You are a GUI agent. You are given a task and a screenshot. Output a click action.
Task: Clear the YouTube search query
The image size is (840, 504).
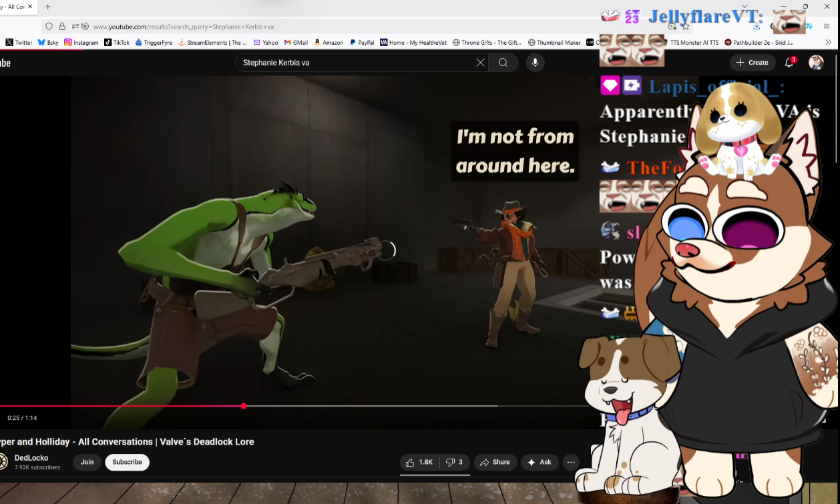[x=480, y=63]
